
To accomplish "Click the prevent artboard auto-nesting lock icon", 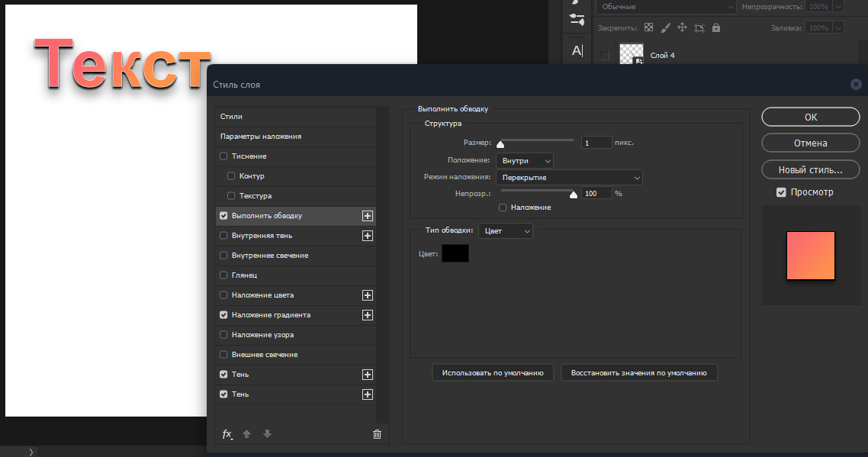I will (x=699, y=27).
